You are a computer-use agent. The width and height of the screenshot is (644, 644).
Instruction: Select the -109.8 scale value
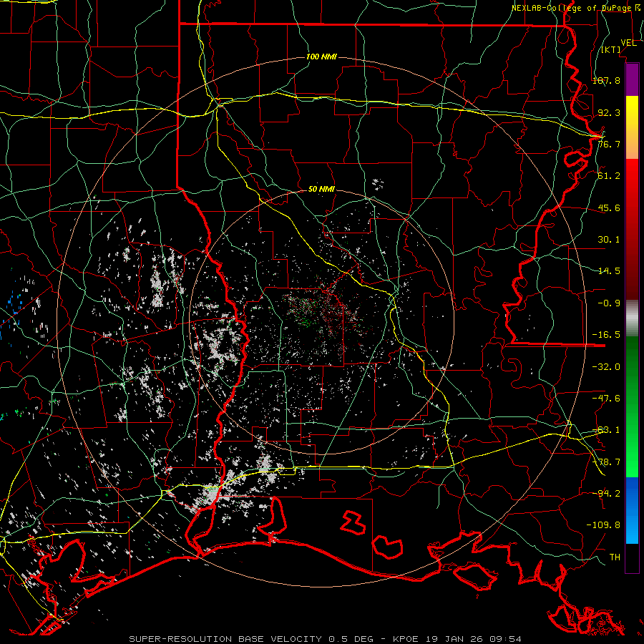[x=603, y=525]
